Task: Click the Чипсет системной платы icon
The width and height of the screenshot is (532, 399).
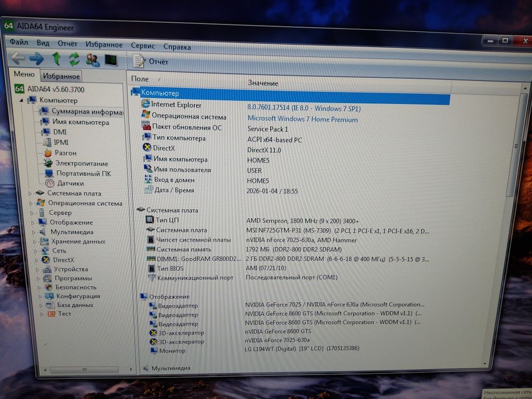Action: point(151,239)
